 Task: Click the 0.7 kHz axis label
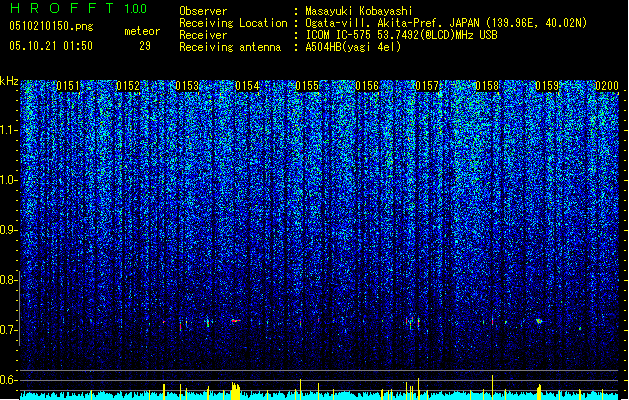(x=9, y=330)
